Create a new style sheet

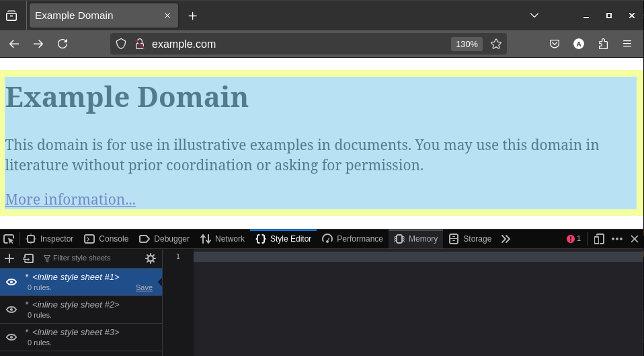click(x=9, y=258)
